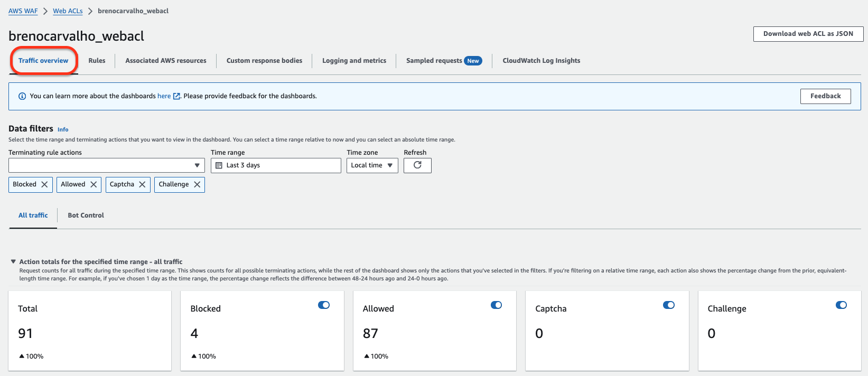Click Download web ACL as JSON

pyautogui.click(x=808, y=34)
